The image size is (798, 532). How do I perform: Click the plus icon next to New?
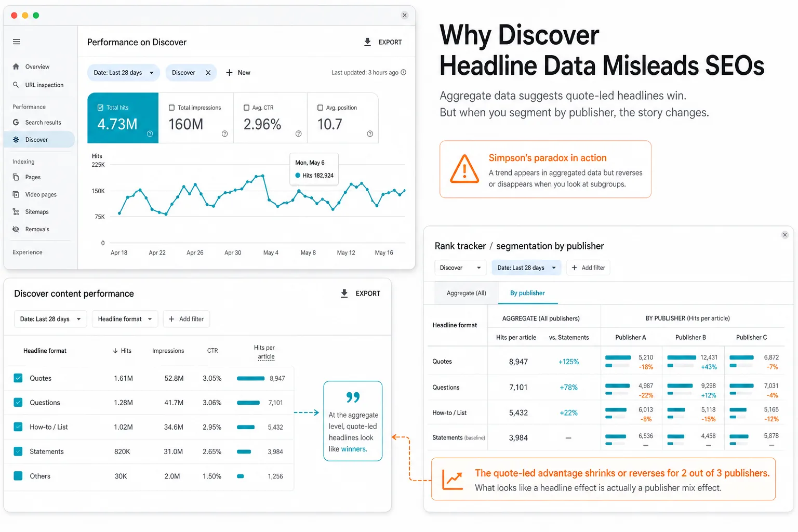(229, 73)
